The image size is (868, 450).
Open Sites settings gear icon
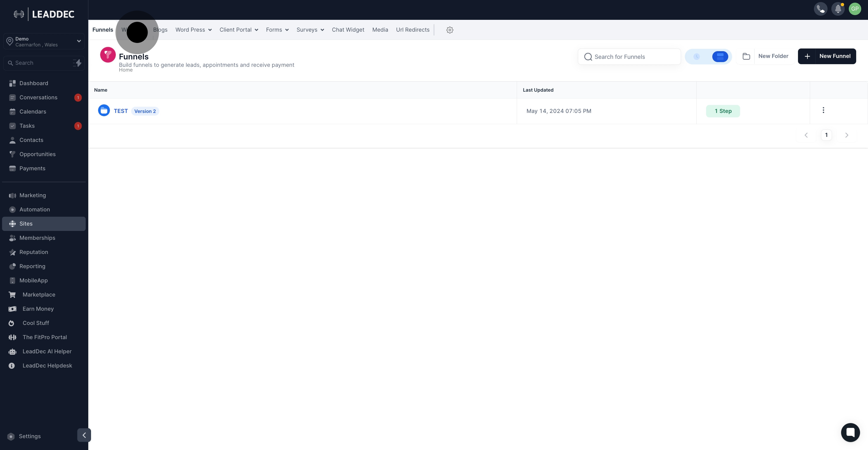tap(449, 30)
